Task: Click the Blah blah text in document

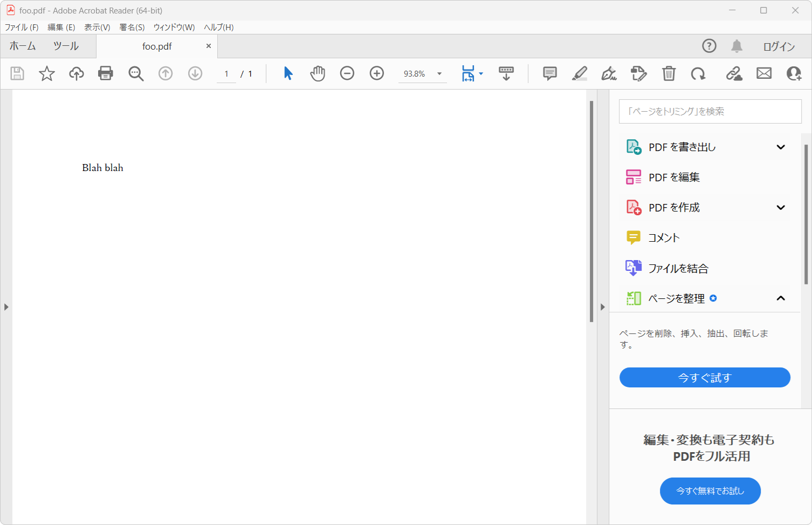Action: click(102, 168)
